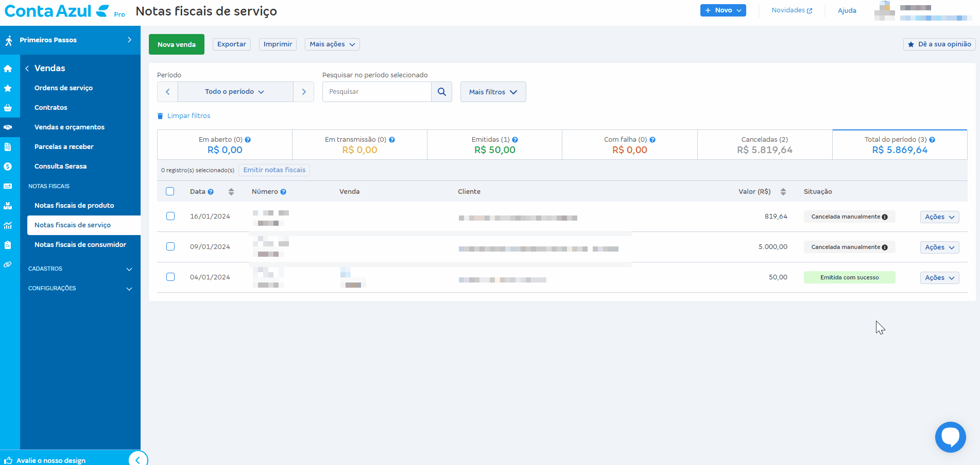Open the Todo o período dropdown
The image size is (980, 465).
tap(235, 92)
